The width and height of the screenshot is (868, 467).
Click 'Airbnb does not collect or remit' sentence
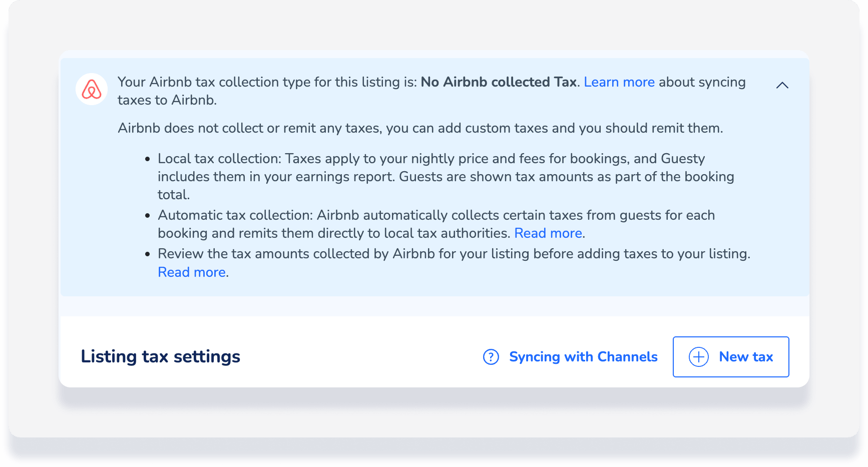coord(420,128)
